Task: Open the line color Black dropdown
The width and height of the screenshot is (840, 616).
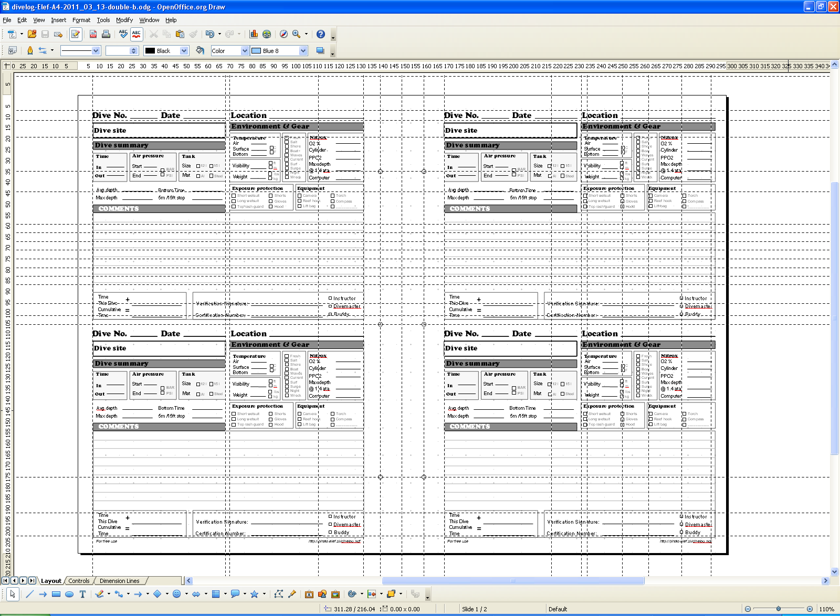Action: pyautogui.click(x=184, y=51)
